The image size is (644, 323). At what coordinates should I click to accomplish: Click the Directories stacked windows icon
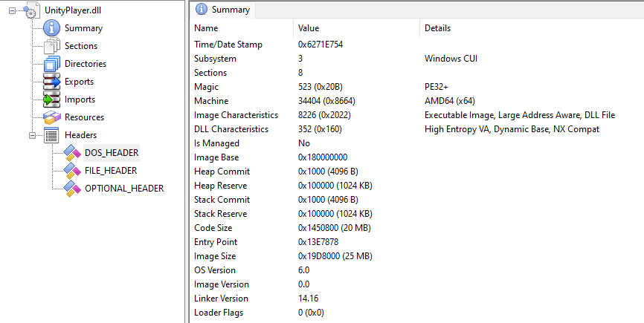[52, 64]
